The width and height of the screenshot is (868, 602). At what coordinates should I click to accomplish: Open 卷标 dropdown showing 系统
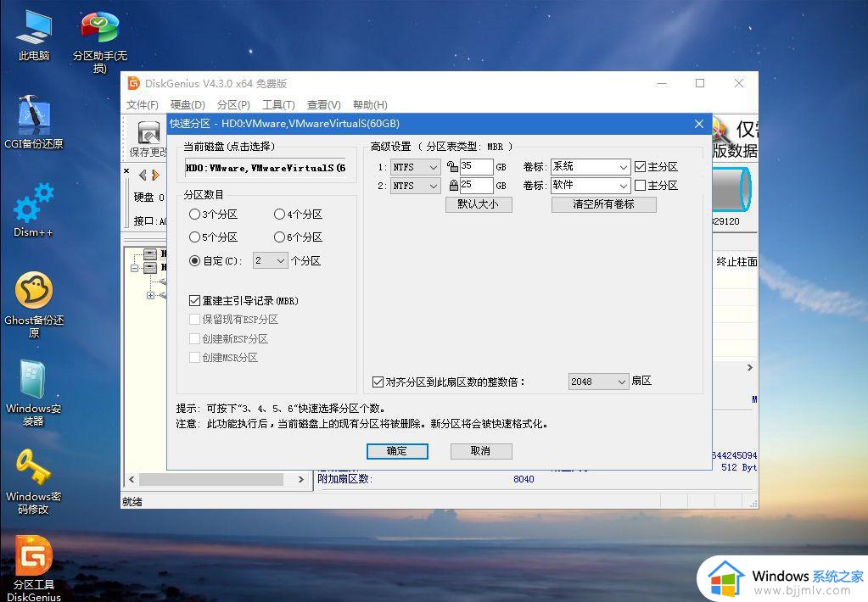[x=591, y=167]
